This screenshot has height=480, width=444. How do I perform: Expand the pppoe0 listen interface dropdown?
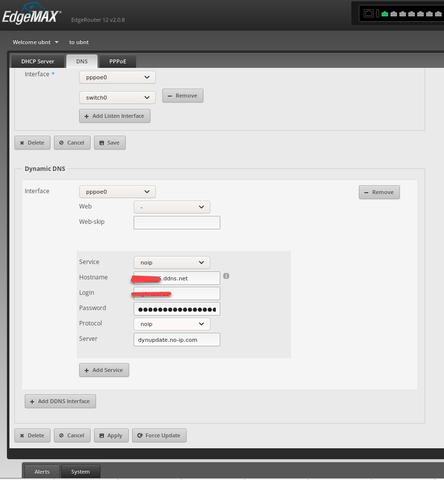117,77
